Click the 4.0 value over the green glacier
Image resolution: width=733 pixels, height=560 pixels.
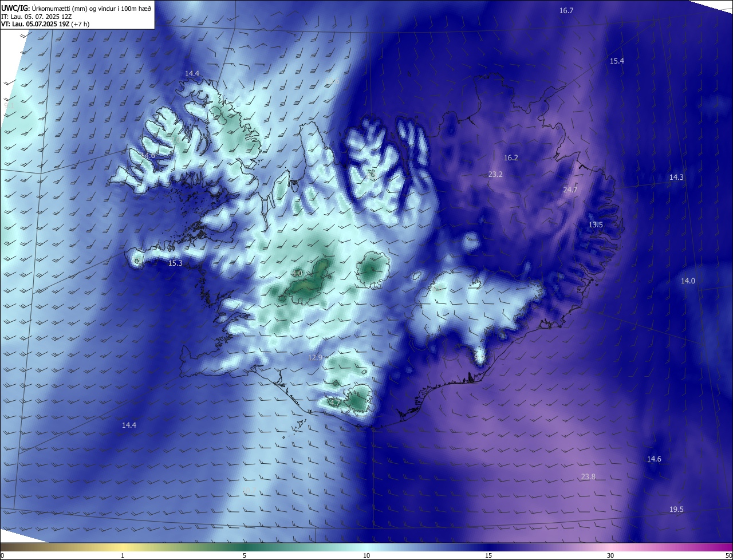click(297, 274)
